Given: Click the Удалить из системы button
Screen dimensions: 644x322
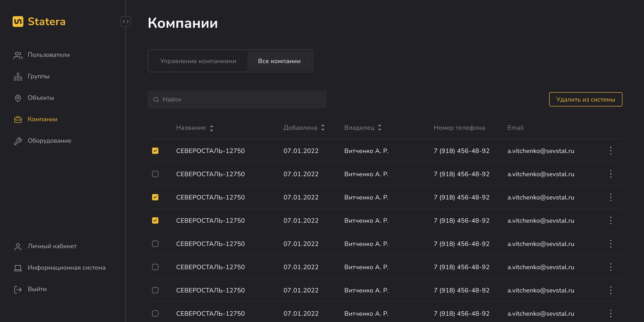Looking at the screenshot, I should [586, 99].
